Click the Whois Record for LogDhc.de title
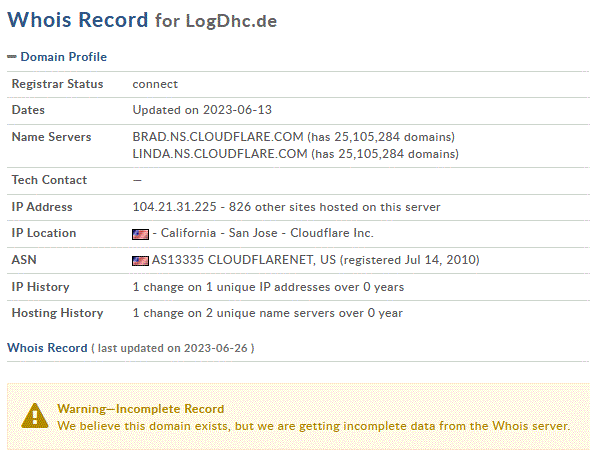The width and height of the screenshot is (591, 462). click(142, 20)
